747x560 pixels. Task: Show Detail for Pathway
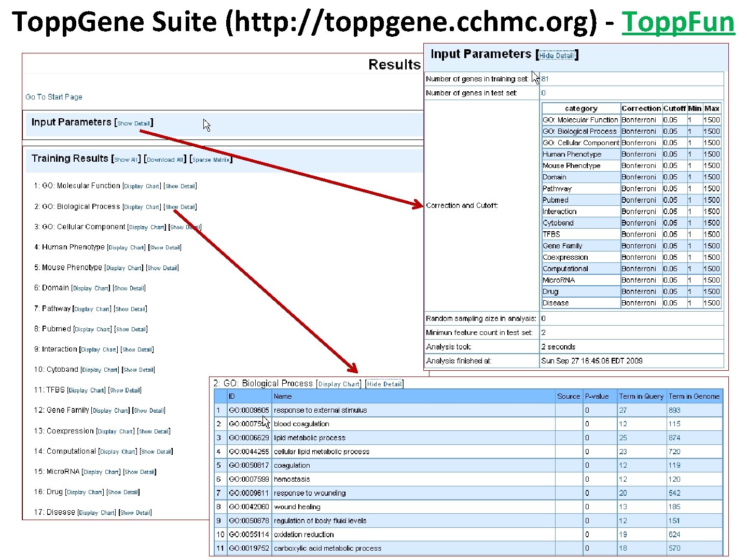131,309
